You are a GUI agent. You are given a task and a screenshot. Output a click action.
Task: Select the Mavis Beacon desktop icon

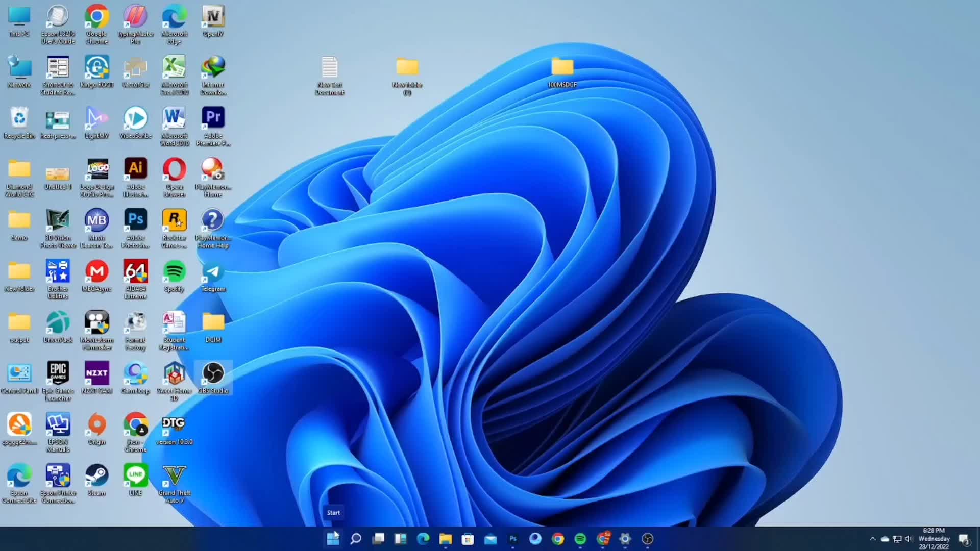coord(96,229)
